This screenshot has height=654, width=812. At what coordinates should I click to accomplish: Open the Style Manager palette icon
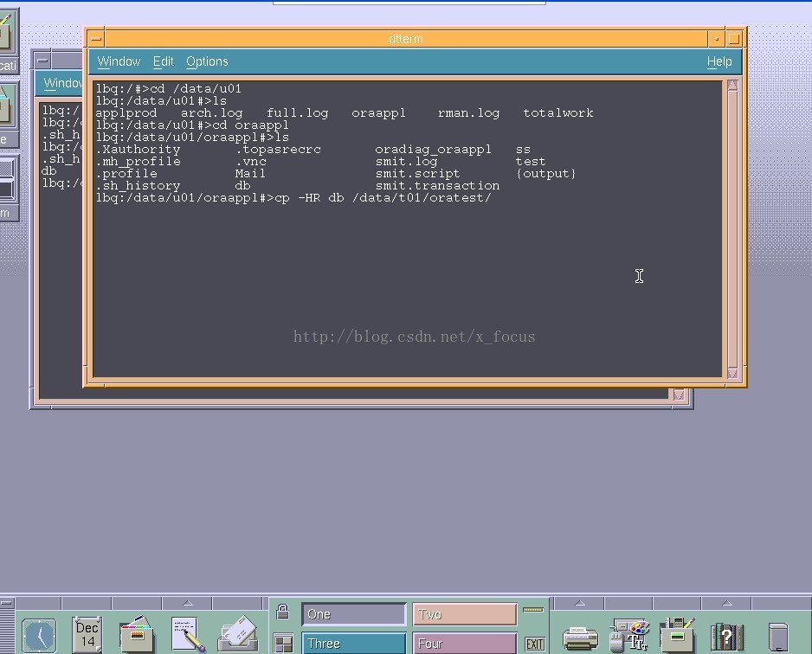point(628,635)
